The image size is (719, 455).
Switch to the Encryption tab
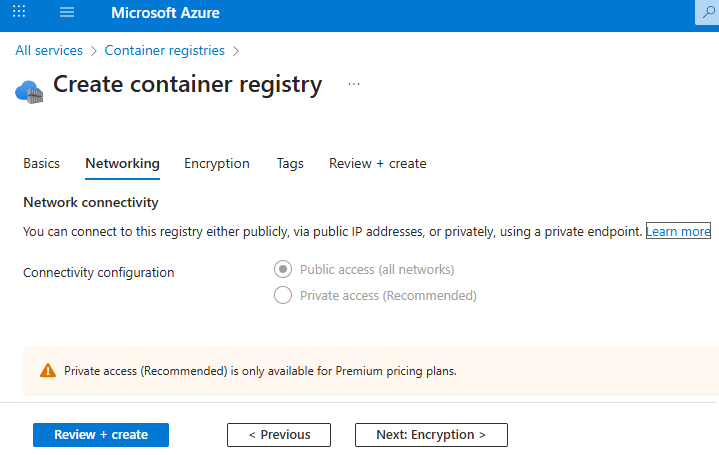[x=217, y=163]
